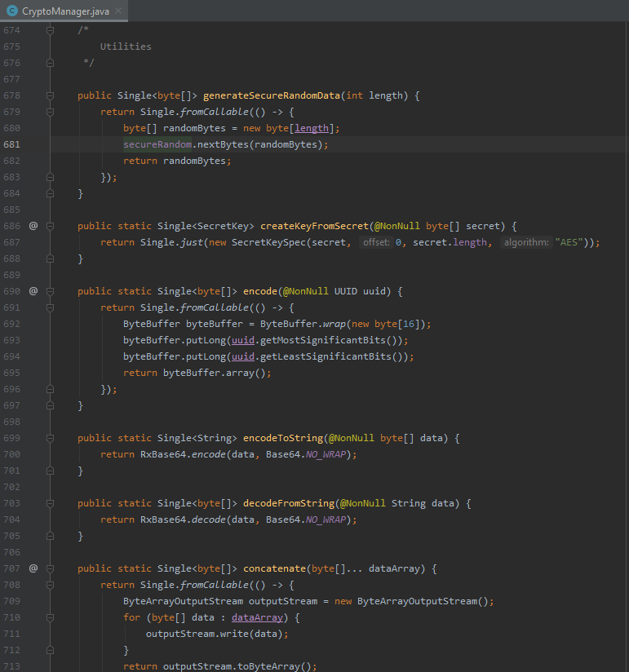Click SecretKeySpec constructor on line 687
This screenshot has height=672, width=629.
click(269, 242)
